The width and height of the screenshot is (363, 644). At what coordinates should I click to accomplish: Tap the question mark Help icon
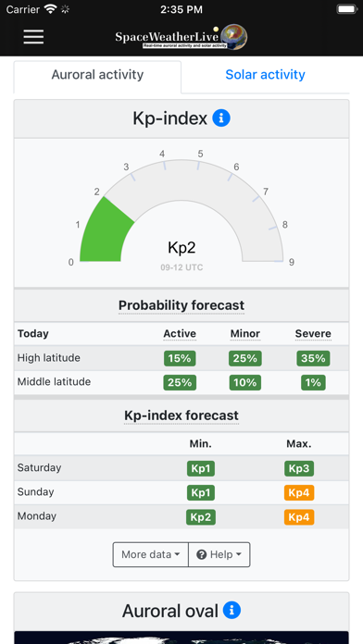pyautogui.click(x=202, y=555)
